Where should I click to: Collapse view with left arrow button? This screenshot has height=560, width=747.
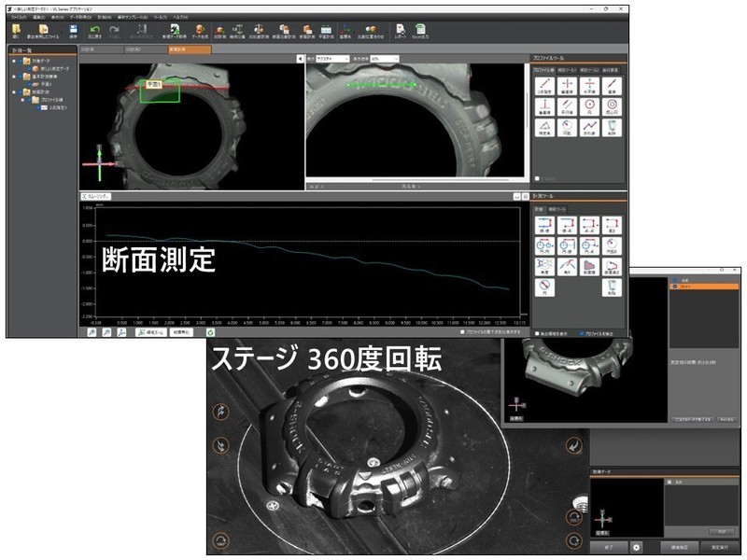(300, 59)
